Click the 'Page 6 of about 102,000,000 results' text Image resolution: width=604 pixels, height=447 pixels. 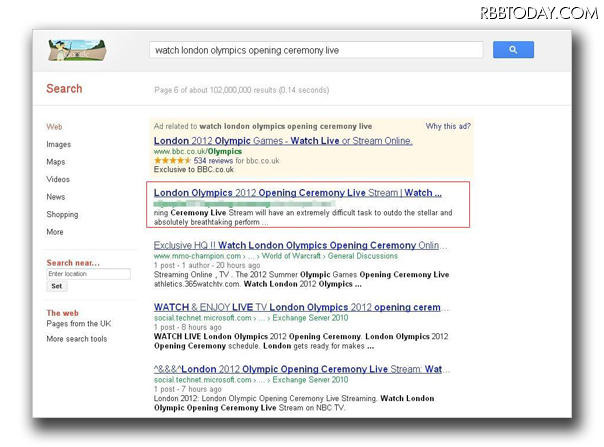point(242,90)
